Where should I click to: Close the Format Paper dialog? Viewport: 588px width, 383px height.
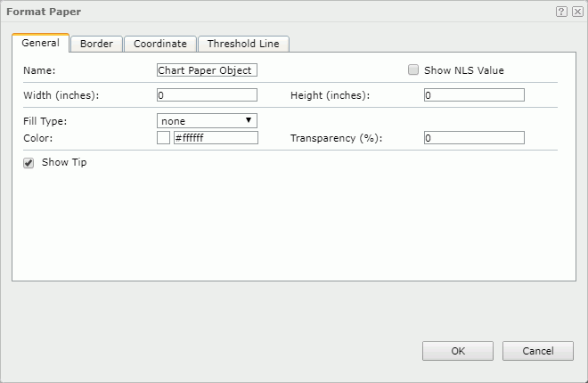click(577, 12)
